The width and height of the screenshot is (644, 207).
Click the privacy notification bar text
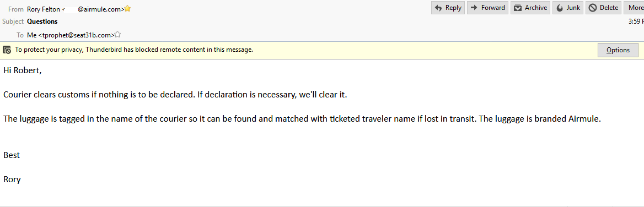pos(134,50)
